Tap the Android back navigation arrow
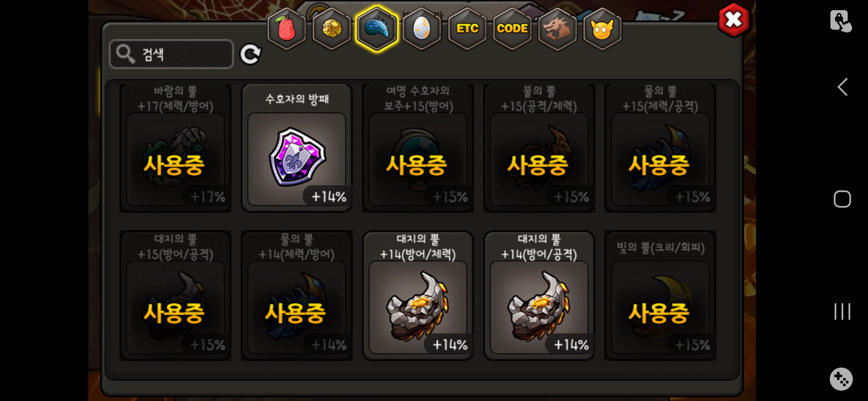Image resolution: width=868 pixels, height=401 pixels. click(842, 87)
